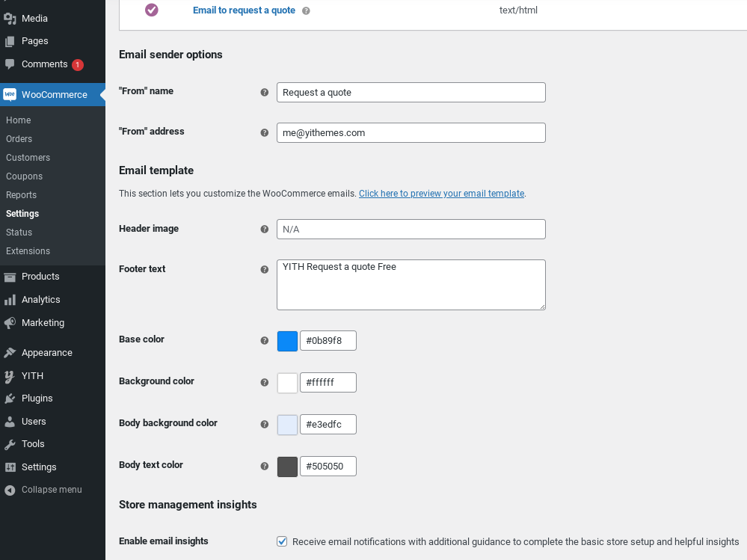
Task: Click the help icon next to Base color
Action: pos(265,340)
